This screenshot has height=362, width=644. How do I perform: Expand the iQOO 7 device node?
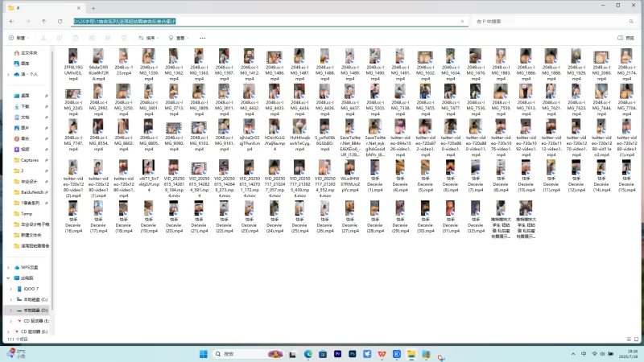coord(11,289)
